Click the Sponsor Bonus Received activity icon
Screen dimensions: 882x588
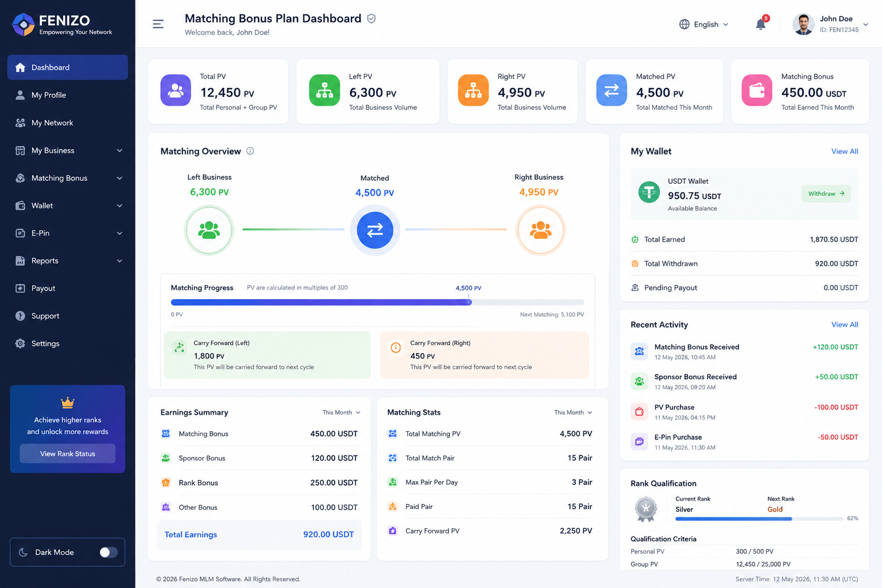tap(639, 381)
